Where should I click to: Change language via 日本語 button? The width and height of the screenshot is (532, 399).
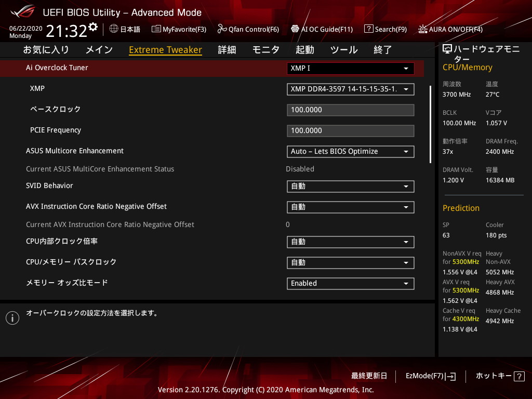click(x=125, y=29)
